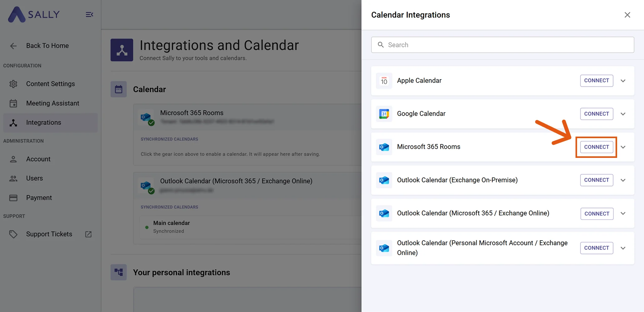Screen dimensions: 644x312
Task: Connect Outlook Personal Microsoft Account calendar
Action: coord(596,248)
